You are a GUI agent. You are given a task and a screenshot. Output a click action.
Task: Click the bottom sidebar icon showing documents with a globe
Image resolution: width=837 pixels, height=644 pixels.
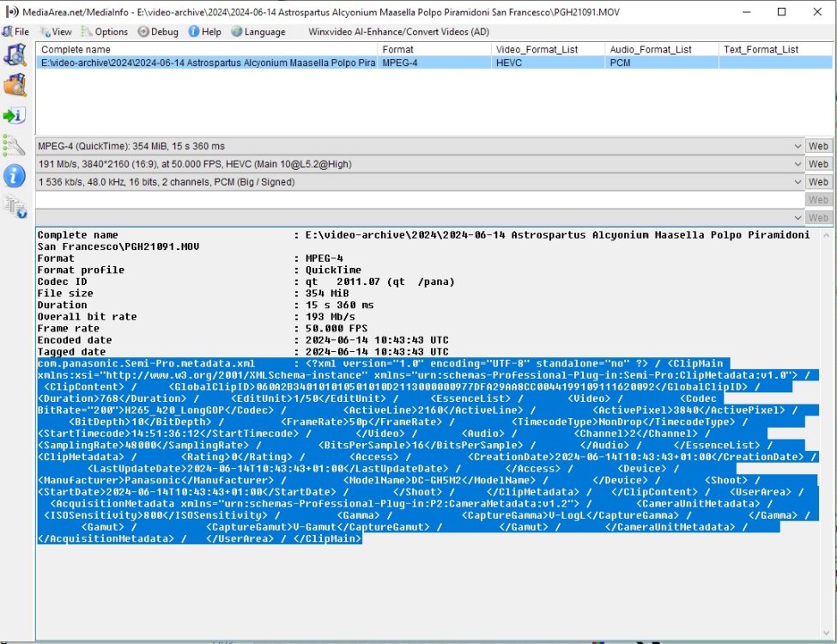(x=15, y=206)
